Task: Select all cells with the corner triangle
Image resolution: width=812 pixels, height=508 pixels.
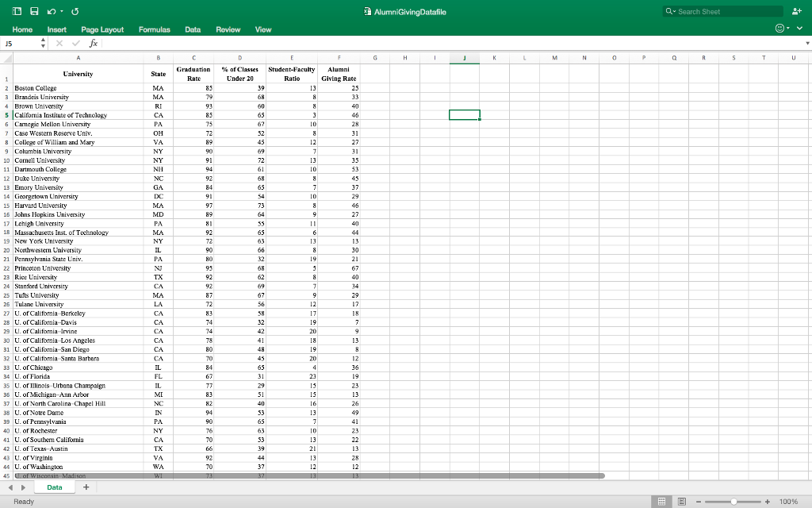Action: click(x=6, y=58)
